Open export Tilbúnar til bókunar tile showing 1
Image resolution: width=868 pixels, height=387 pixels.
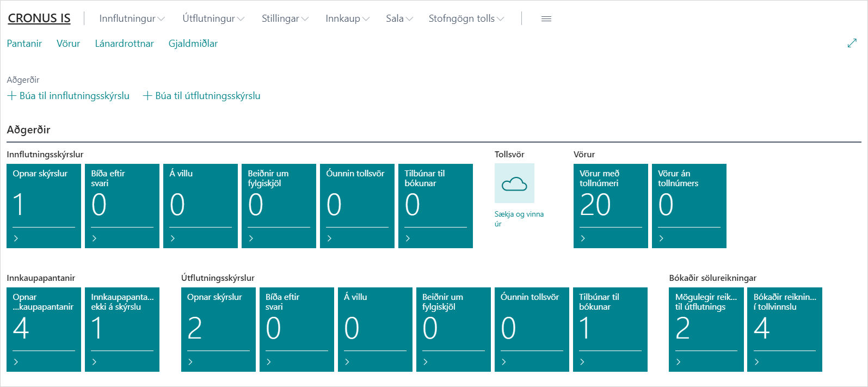click(x=610, y=329)
